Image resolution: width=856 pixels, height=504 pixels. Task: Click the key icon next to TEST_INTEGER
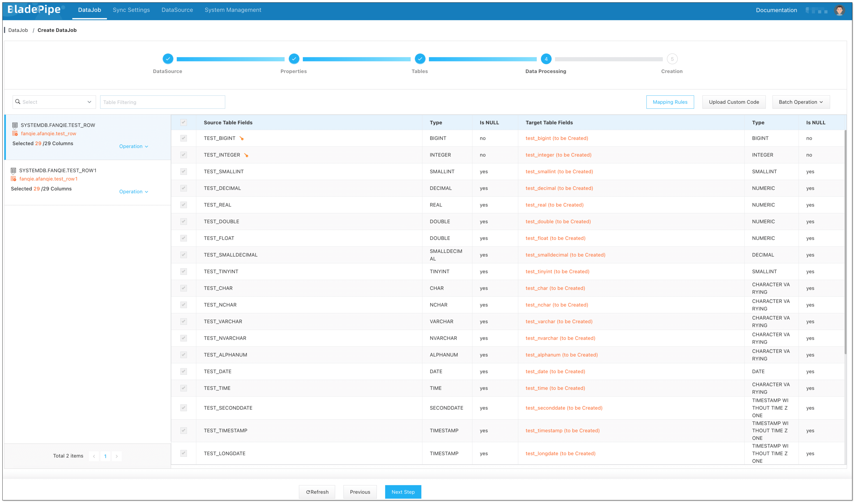(246, 155)
